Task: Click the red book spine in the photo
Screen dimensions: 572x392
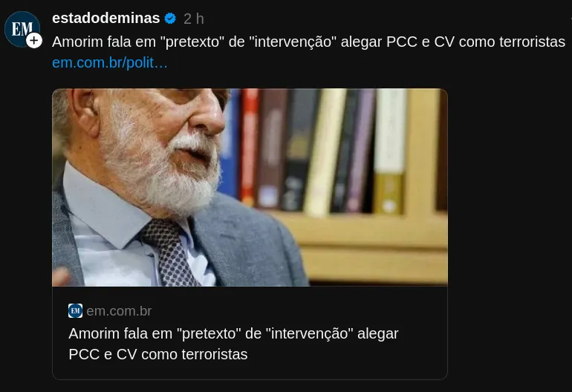Action: (249, 146)
